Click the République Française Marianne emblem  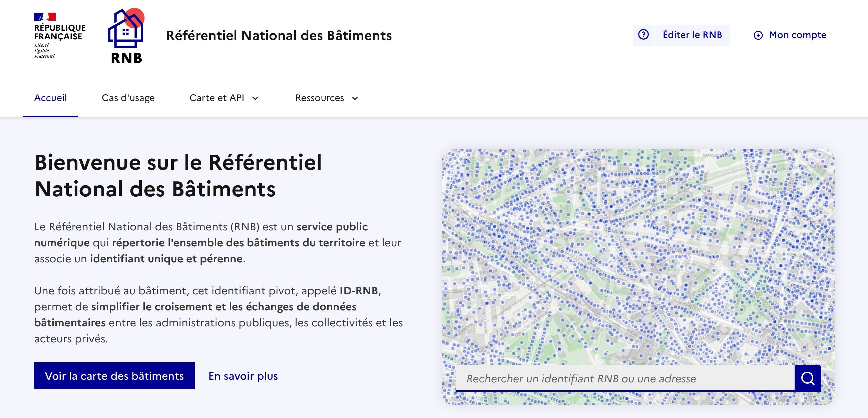[x=45, y=17]
